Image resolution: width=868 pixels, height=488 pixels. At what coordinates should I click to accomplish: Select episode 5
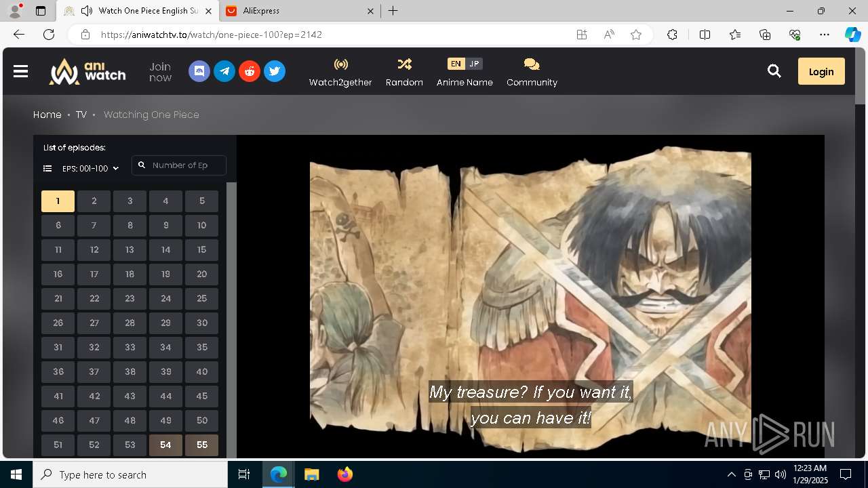201,201
